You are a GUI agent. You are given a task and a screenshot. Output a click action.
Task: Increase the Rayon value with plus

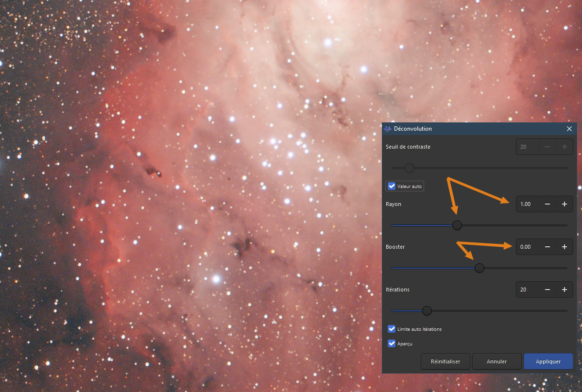coord(564,204)
